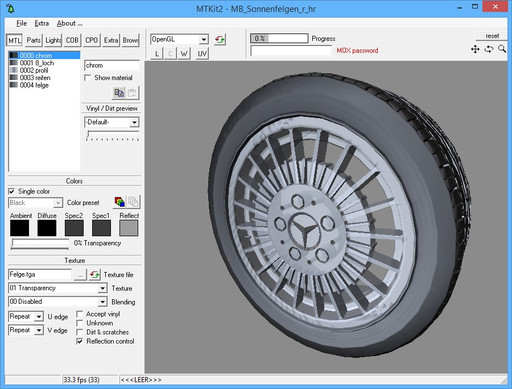Open the V edge Repeat dropdown
The width and height of the screenshot is (512, 389).
[39, 330]
